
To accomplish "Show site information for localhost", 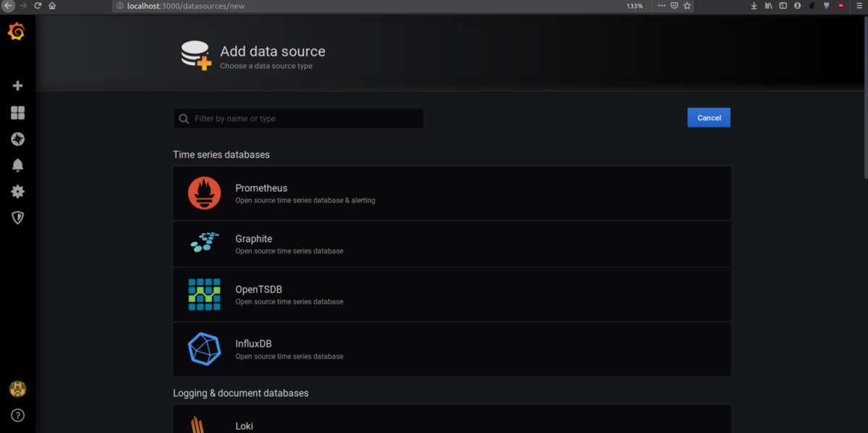I will coord(120,6).
